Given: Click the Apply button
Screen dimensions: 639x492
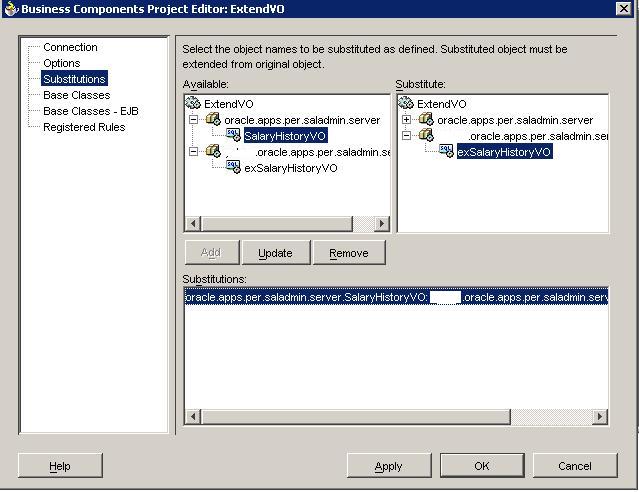Looking at the screenshot, I should [389, 466].
